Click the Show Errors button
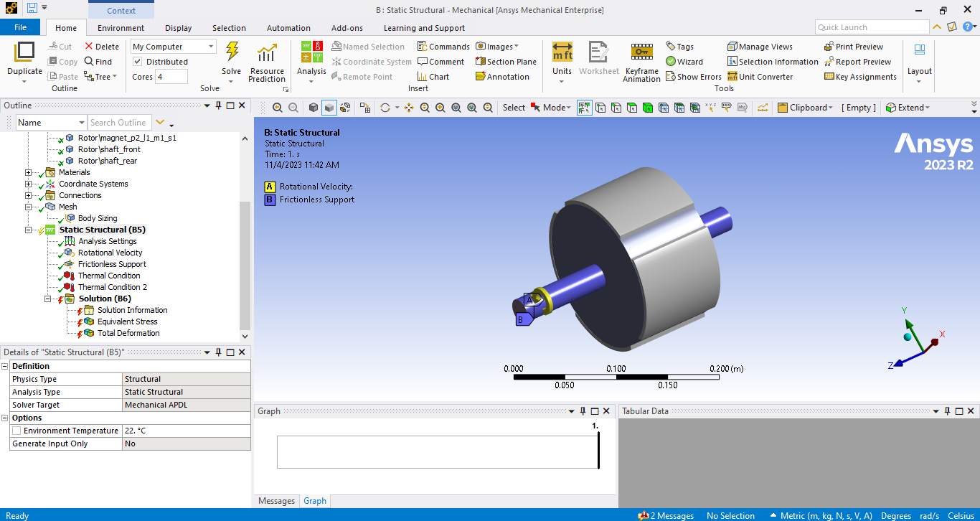The image size is (980, 521). 693,77
